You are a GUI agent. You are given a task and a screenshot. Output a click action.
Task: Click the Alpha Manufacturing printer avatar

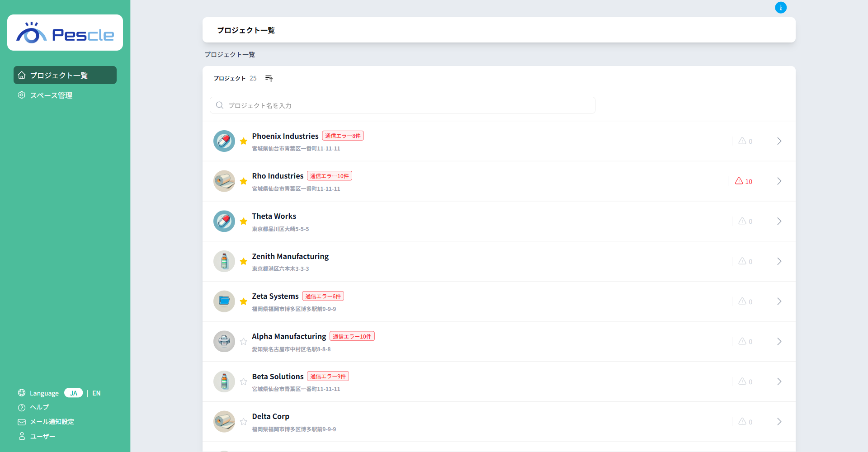(x=224, y=341)
